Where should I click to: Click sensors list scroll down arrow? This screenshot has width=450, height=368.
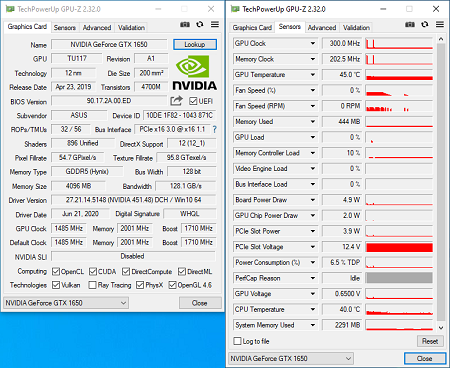[x=441, y=328]
